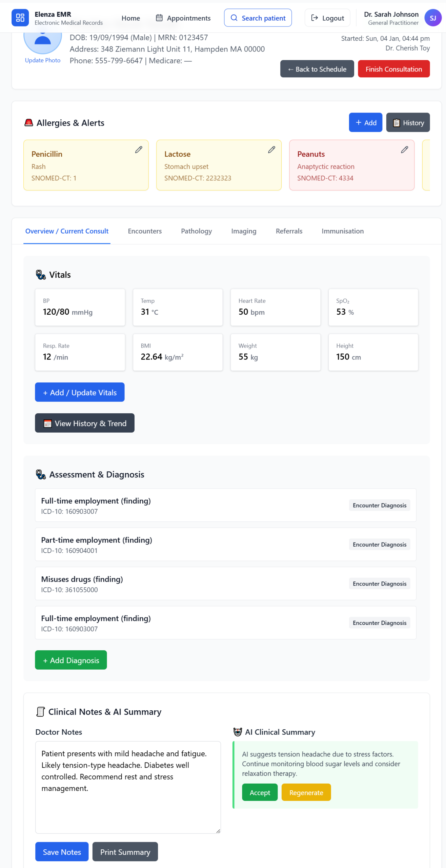Open allergy History with clipboard icon
This screenshot has height=868, width=446.
(408, 122)
